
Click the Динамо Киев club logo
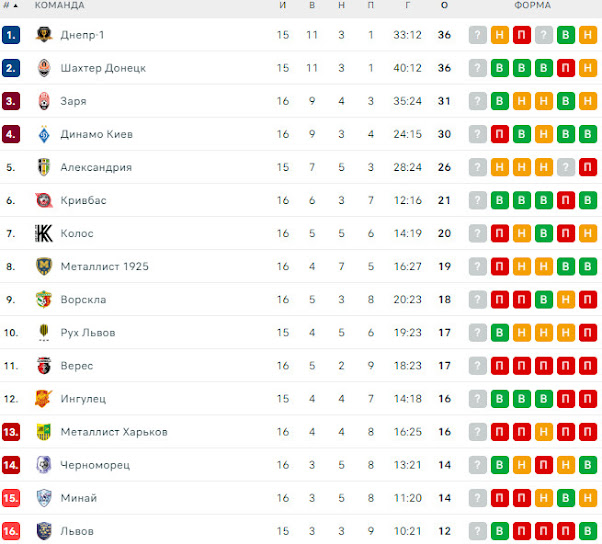[44, 134]
